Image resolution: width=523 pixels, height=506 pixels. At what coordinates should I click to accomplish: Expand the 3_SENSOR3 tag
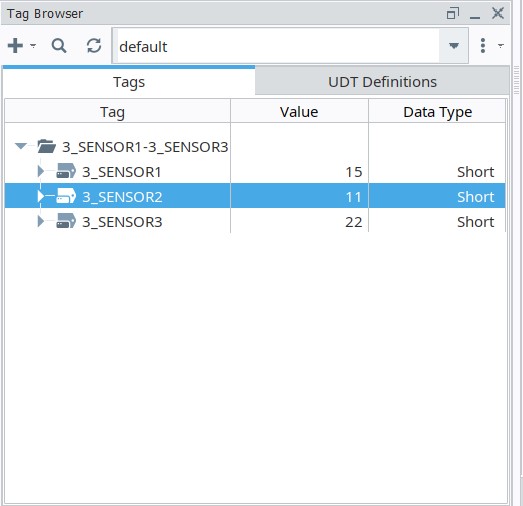click(x=41, y=221)
